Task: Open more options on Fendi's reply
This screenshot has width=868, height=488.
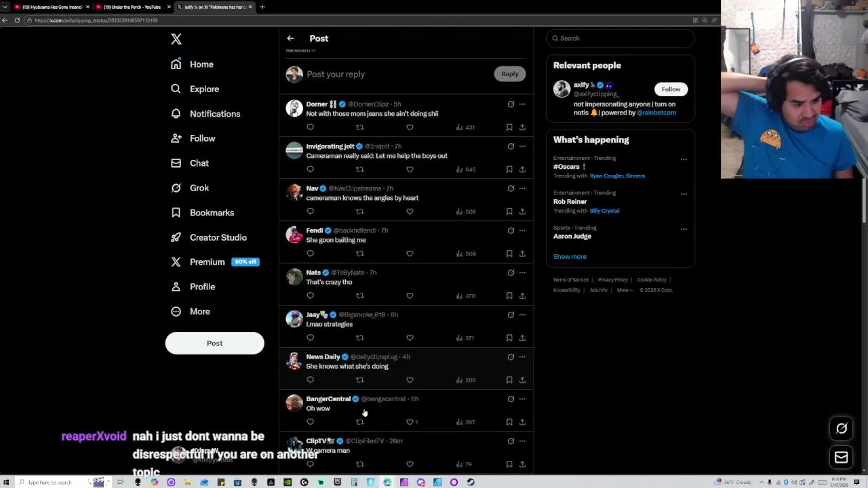Action: tap(522, 230)
